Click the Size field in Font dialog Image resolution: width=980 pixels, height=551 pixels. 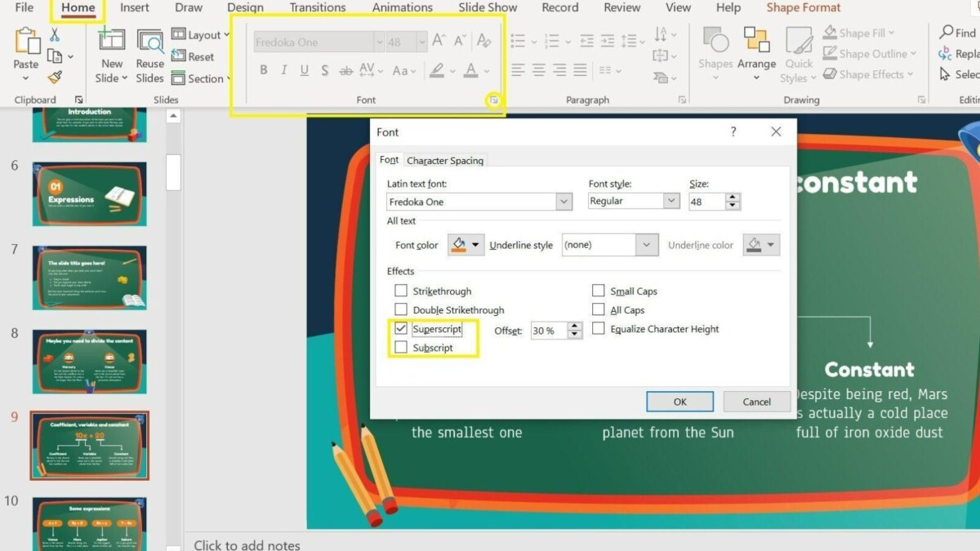(x=707, y=201)
